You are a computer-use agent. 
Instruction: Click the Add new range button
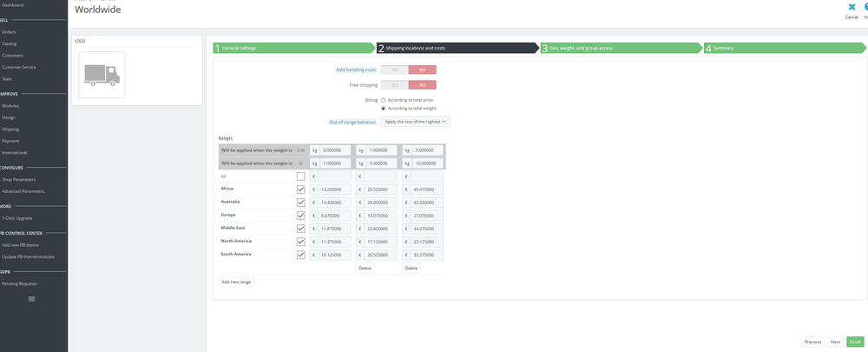(236, 282)
